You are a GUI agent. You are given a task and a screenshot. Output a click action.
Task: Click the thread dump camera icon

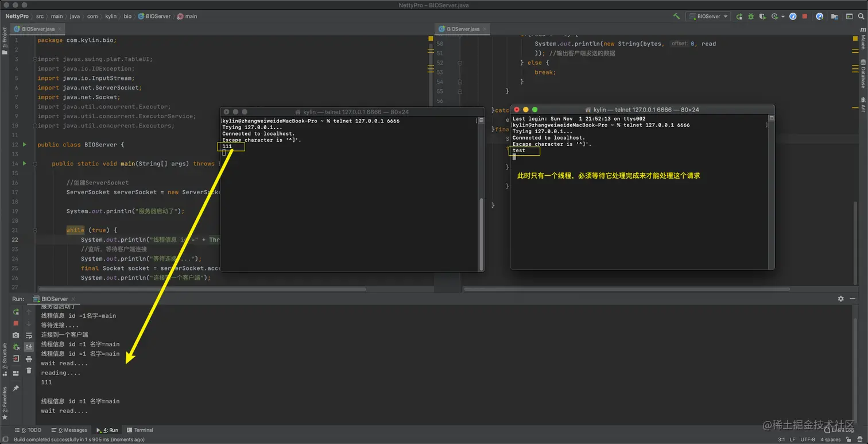(16, 335)
